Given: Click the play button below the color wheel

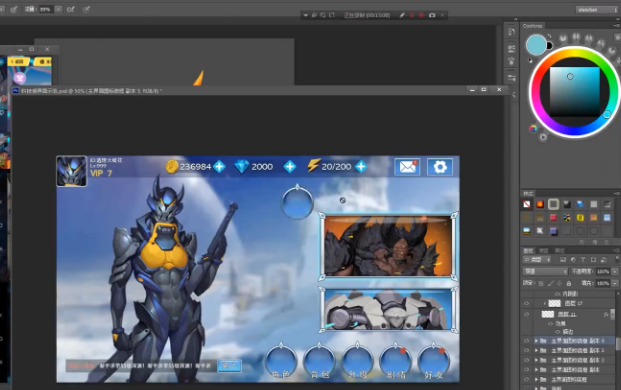Looking at the screenshot, I should [543, 137].
